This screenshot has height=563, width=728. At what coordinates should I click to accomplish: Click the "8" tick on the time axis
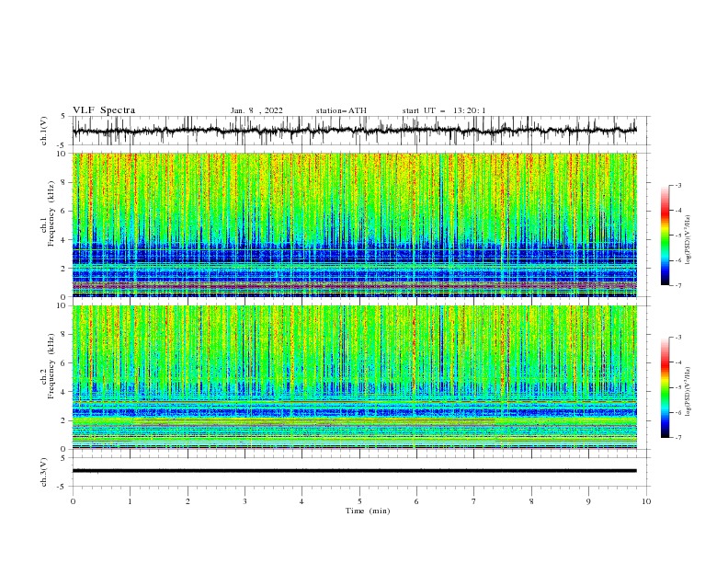[x=531, y=501]
